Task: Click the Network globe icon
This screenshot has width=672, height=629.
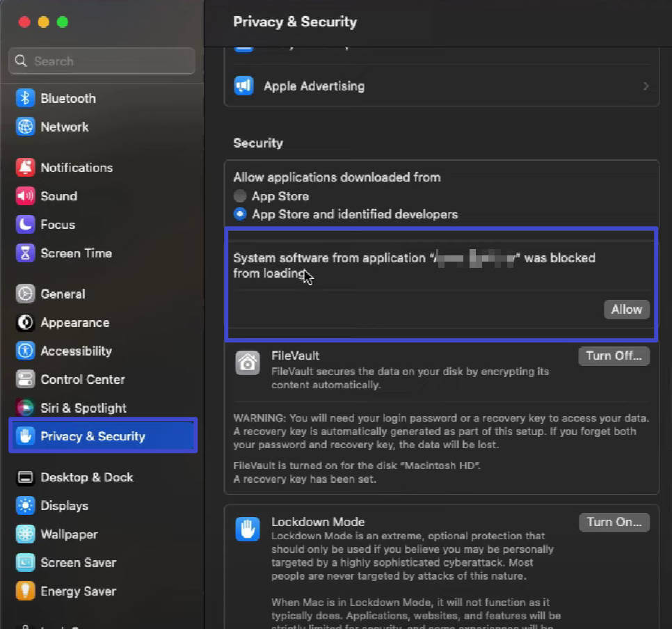Action: click(x=25, y=127)
